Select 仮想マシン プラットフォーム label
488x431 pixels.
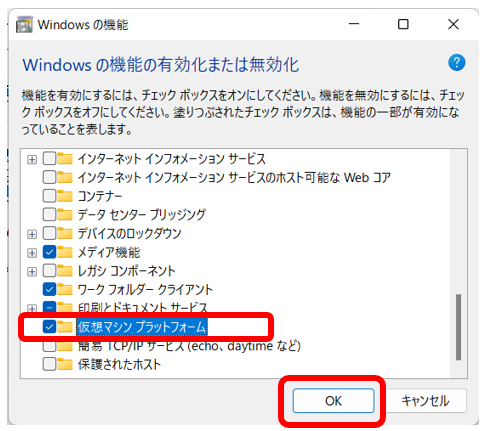[x=142, y=327]
